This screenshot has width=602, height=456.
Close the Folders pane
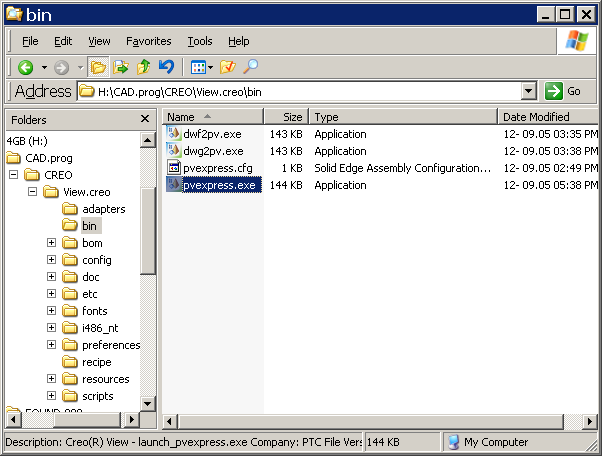145,119
